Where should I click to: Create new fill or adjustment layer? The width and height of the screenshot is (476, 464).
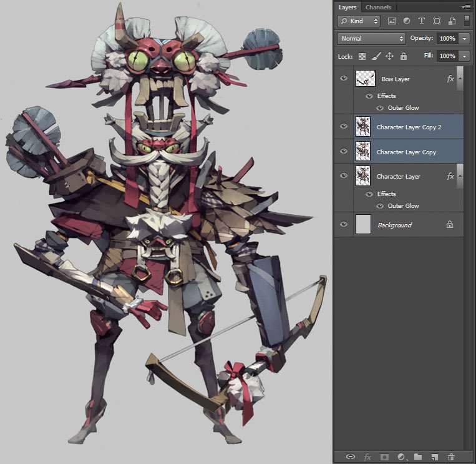(x=401, y=457)
